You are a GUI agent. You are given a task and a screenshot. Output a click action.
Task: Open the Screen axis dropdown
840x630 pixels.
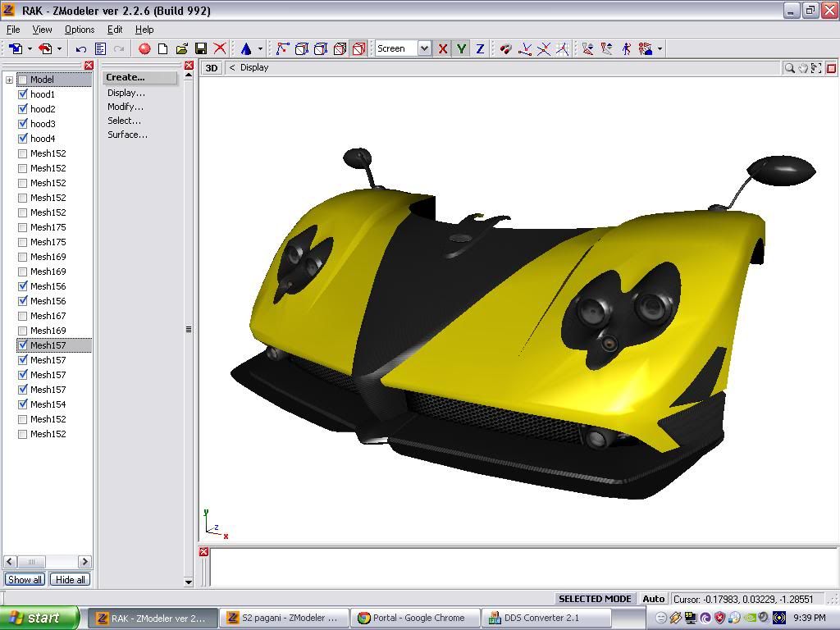[424, 49]
